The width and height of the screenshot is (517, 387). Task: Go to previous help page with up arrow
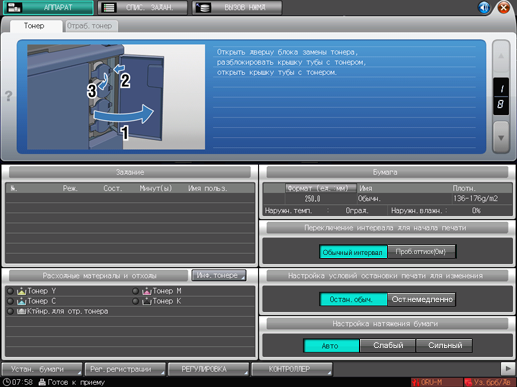pyautogui.click(x=501, y=56)
